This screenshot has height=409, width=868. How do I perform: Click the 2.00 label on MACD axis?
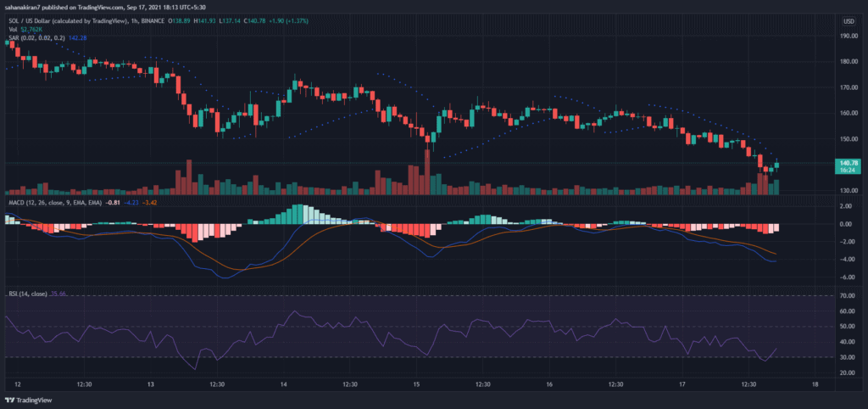(848, 206)
